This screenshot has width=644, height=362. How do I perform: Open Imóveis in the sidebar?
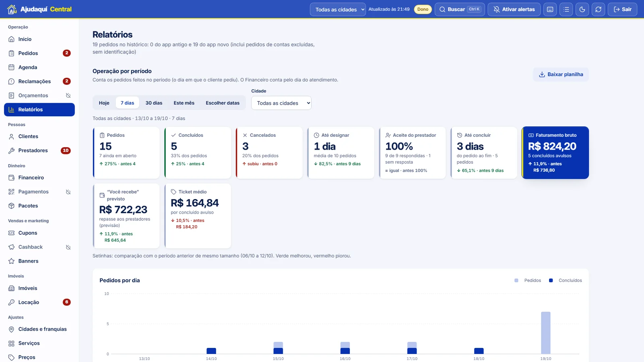[39, 288]
